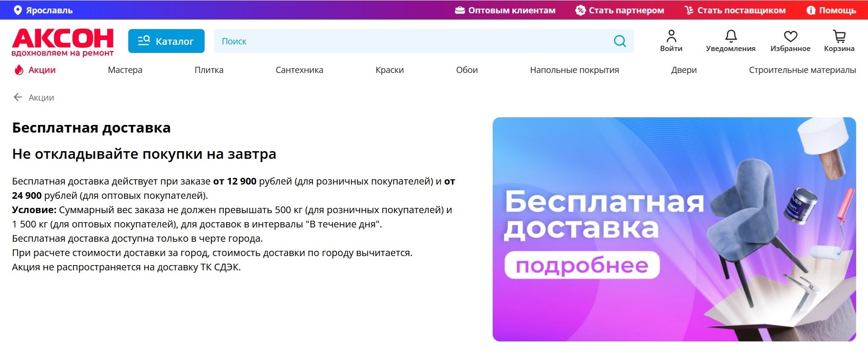
Task: Click the trolley icon beside Стать поставщиком
Action: click(689, 10)
